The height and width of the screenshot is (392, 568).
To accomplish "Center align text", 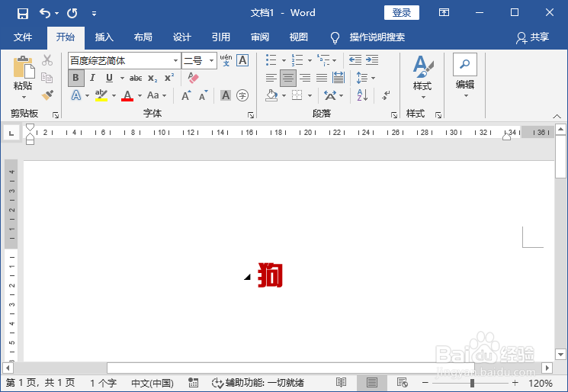I will point(288,78).
